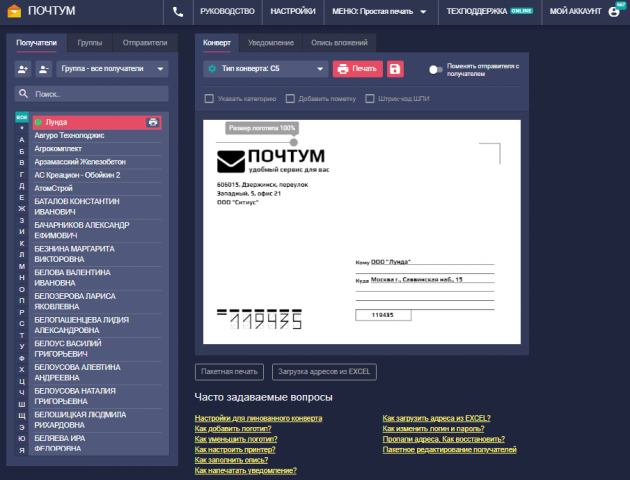This screenshot has width=630, height=480.
Task: Click the phone icon in header
Action: click(x=178, y=12)
